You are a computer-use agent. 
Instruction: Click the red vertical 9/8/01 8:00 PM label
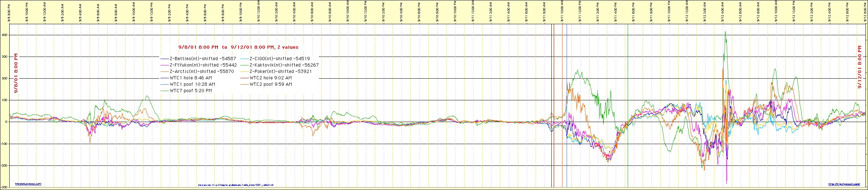click(x=16, y=74)
